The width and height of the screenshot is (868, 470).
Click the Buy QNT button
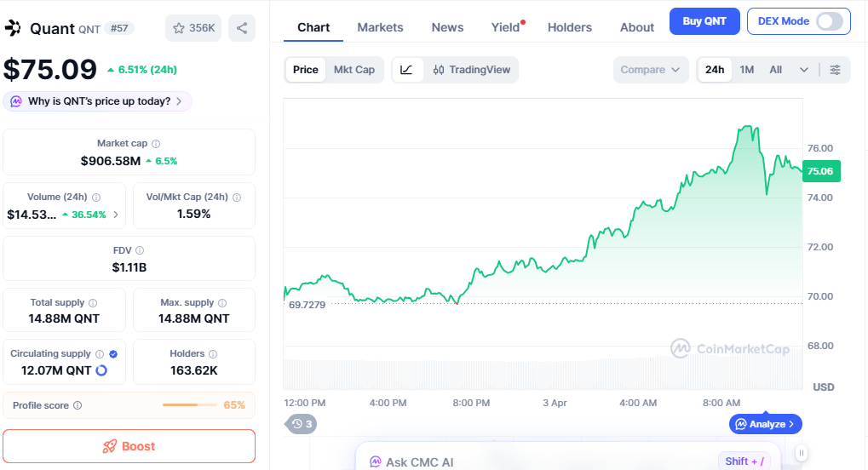704,21
